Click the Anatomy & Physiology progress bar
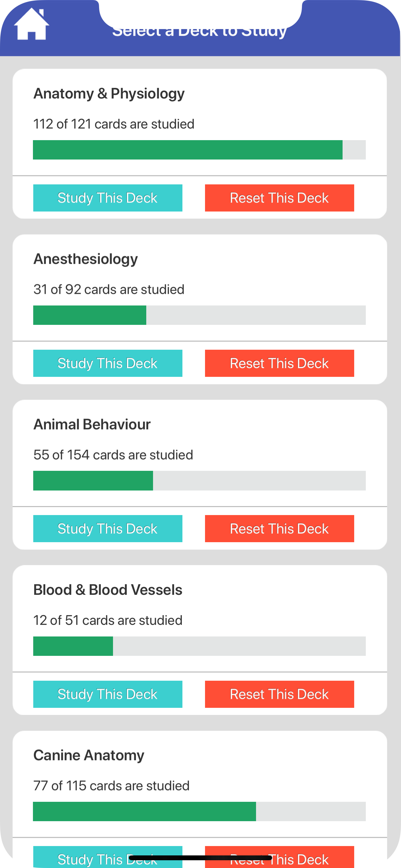The width and height of the screenshot is (401, 868). pyautogui.click(x=199, y=150)
